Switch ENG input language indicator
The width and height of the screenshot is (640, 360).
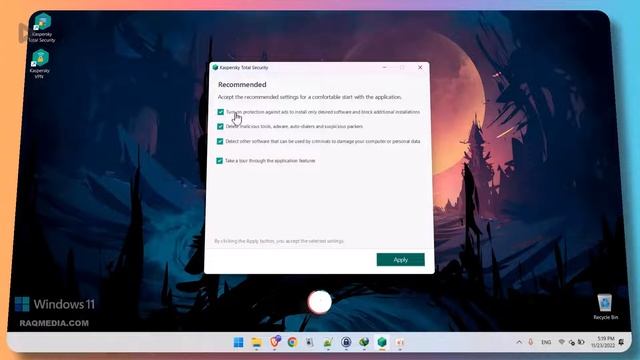(x=546, y=342)
